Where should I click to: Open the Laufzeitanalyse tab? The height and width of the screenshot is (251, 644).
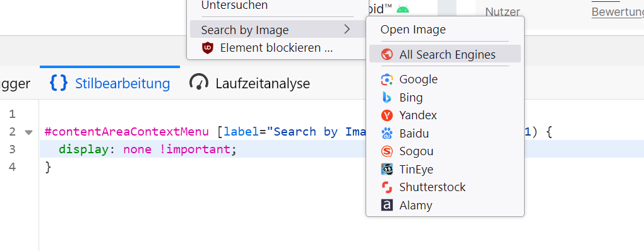click(x=249, y=83)
